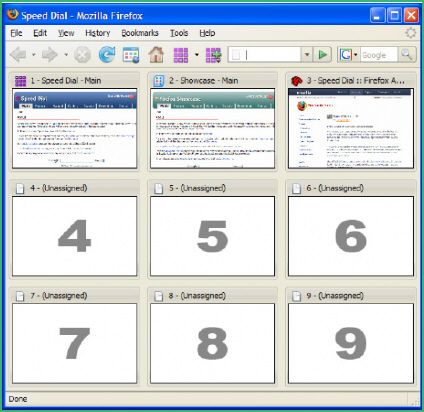
Task: Click the Google search engine icon
Action: pyautogui.click(x=345, y=55)
